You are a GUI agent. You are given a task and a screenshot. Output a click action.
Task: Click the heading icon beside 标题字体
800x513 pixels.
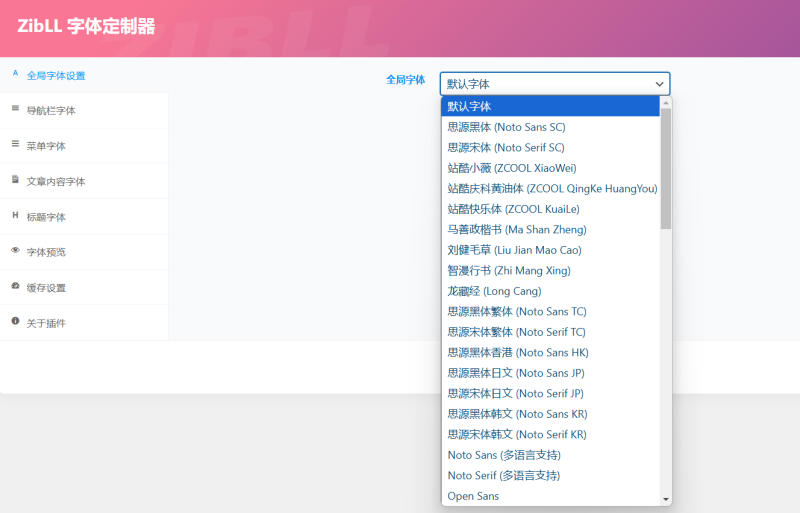click(x=15, y=216)
